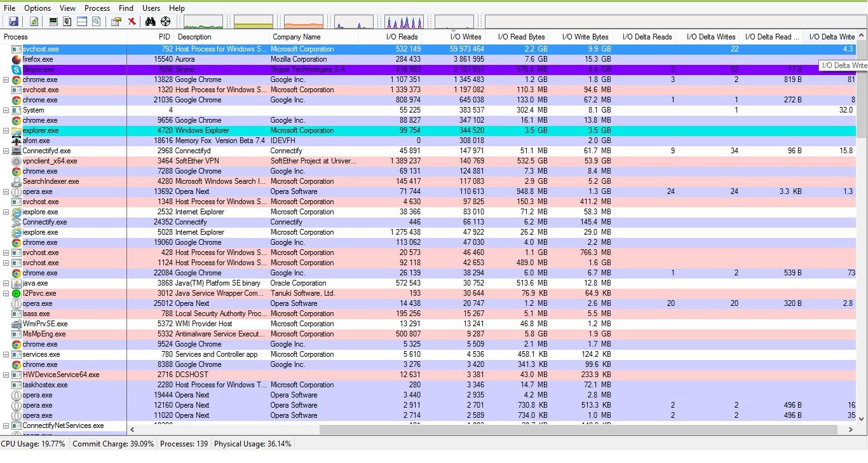This screenshot has height=463, width=868.
Task: Open the Process menu
Action: (97, 8)
